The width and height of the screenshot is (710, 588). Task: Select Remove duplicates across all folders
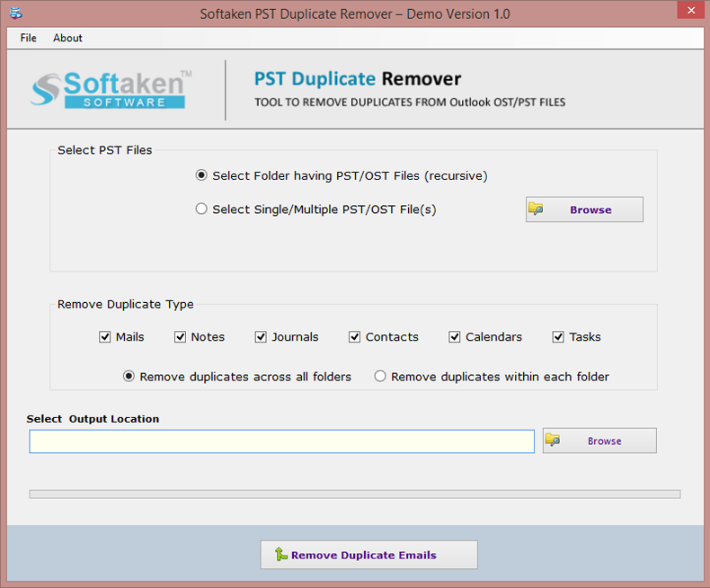(x=129, y=377)
